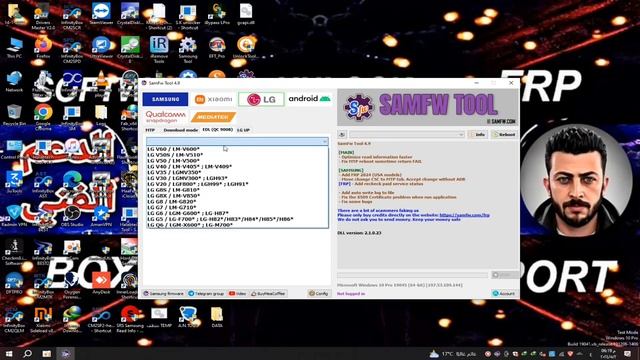Open the device port dropdown
640x360 pixels.
(407, 134)
